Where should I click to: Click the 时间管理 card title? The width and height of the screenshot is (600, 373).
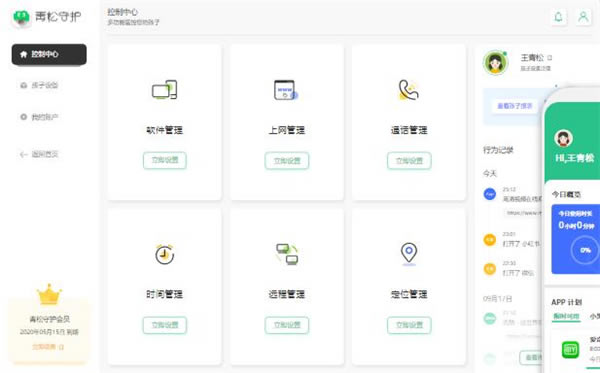pyautogui.click(x=165, y=294)
